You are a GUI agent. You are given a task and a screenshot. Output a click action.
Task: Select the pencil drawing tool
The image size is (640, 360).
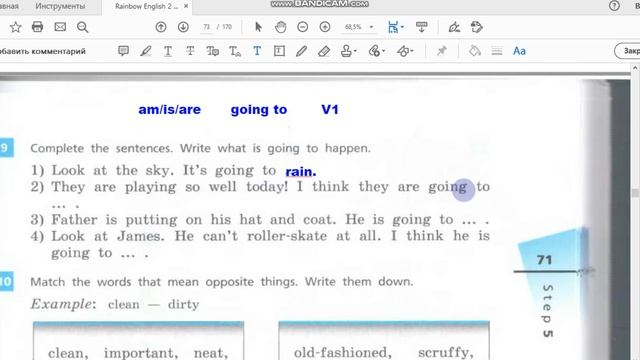click(301, 51)
